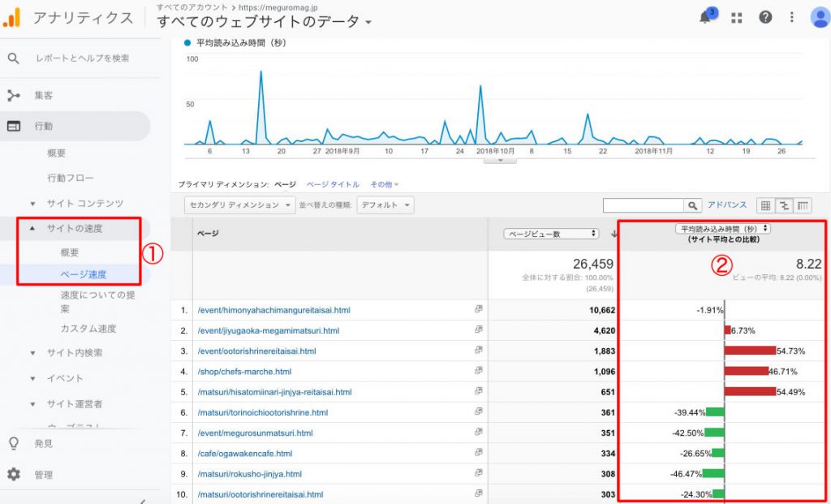Click the help question mark icon
Image resolution: width=831 pixels, height=504 pixels.
coord(764,18)
